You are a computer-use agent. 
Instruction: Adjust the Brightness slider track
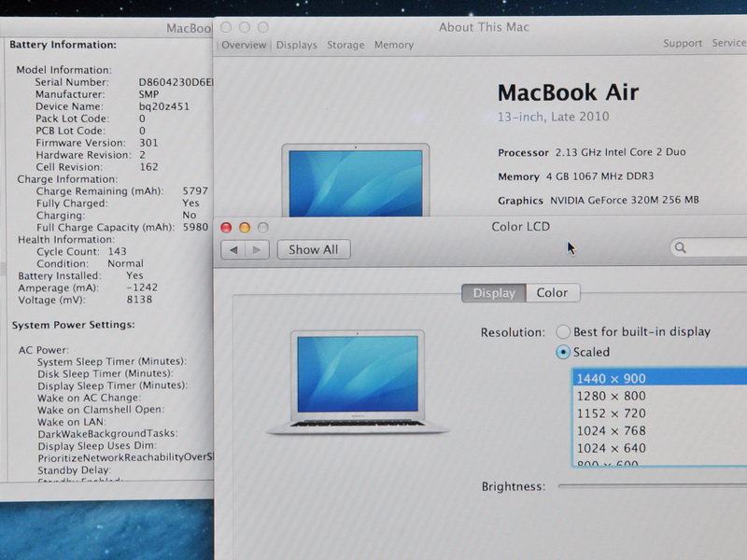pos(652,486)
